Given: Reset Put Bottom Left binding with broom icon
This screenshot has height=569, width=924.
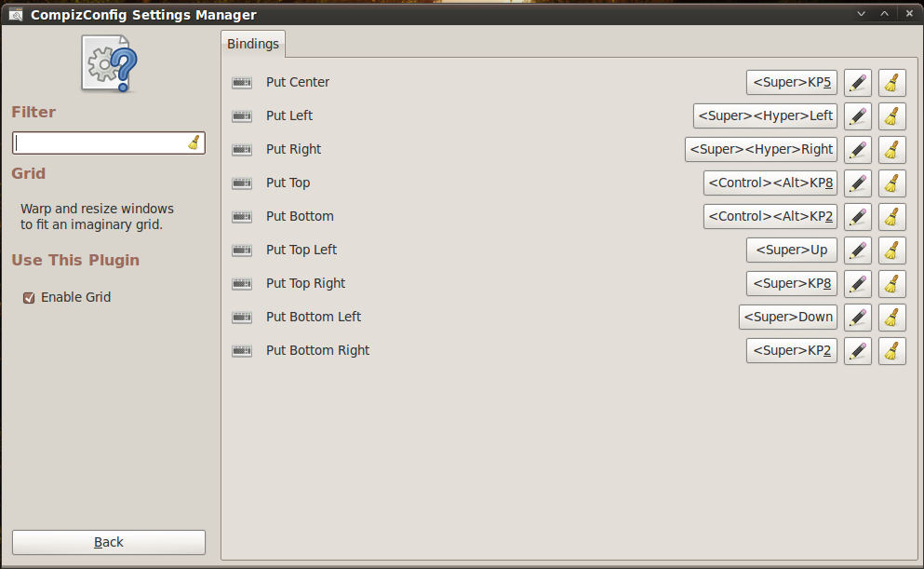Looking at the screenshot, I should point(891,318).
